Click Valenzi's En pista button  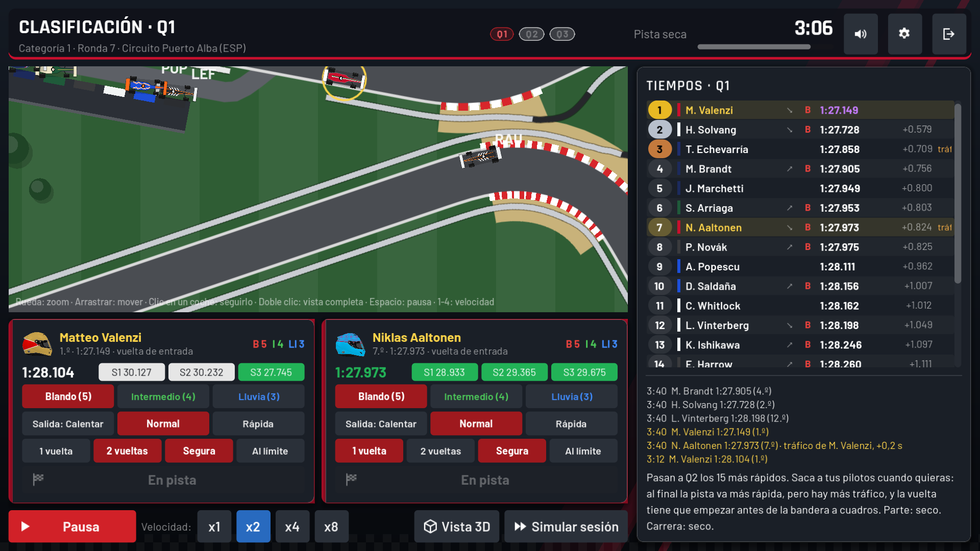point(163,480)
